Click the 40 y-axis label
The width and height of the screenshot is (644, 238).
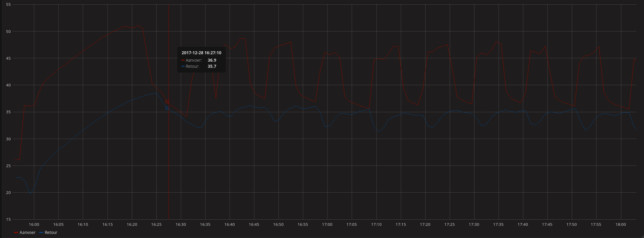(x=8, y=85)
